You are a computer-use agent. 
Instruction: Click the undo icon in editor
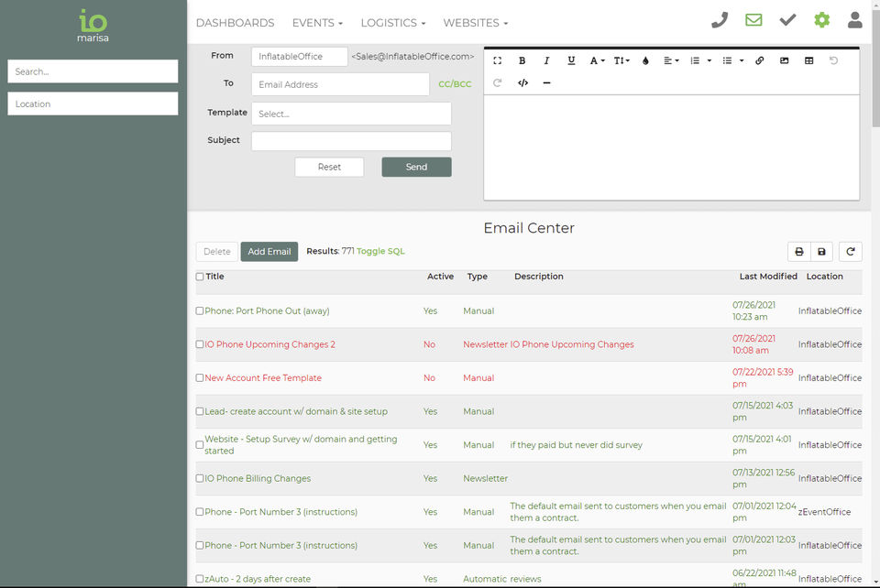pyautogui.click(x=833, y=60)
